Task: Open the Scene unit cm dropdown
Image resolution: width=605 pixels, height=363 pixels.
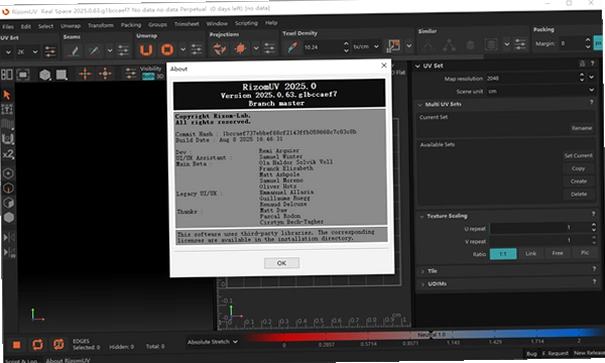Action: click(541, 91)
